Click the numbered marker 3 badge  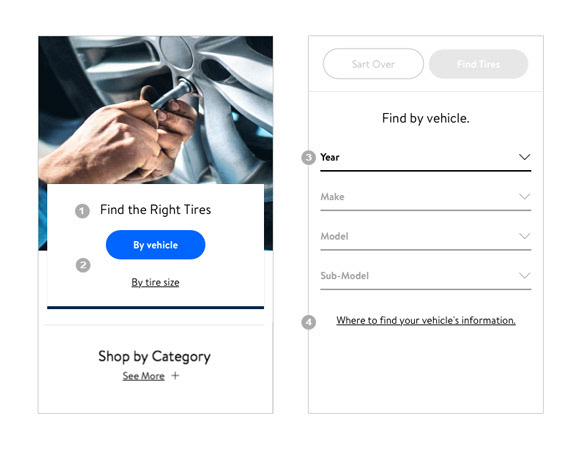(308, 158)
